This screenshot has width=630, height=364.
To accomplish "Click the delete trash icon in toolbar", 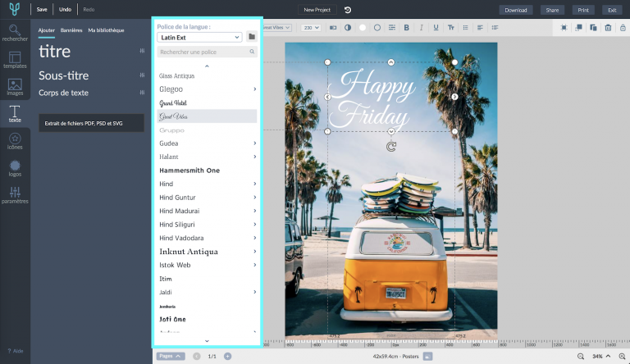I will tap(608, 27).
